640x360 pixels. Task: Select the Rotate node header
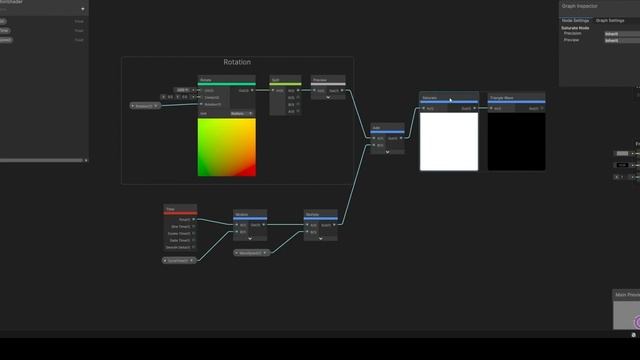tap(227, 80)
